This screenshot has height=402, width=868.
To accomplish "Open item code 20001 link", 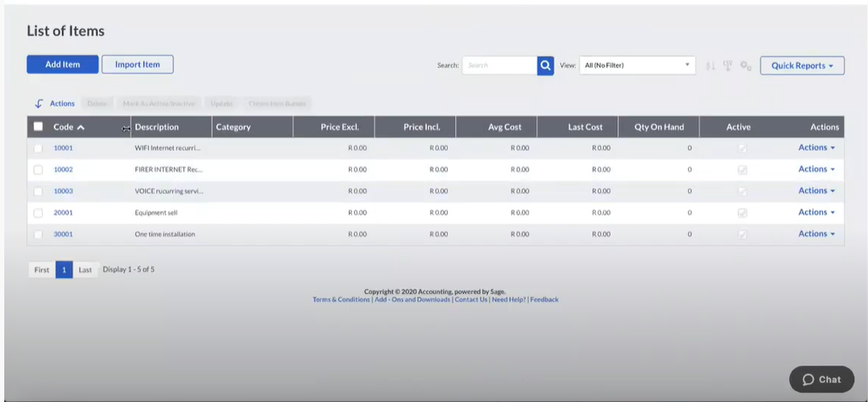I will 63,213.
